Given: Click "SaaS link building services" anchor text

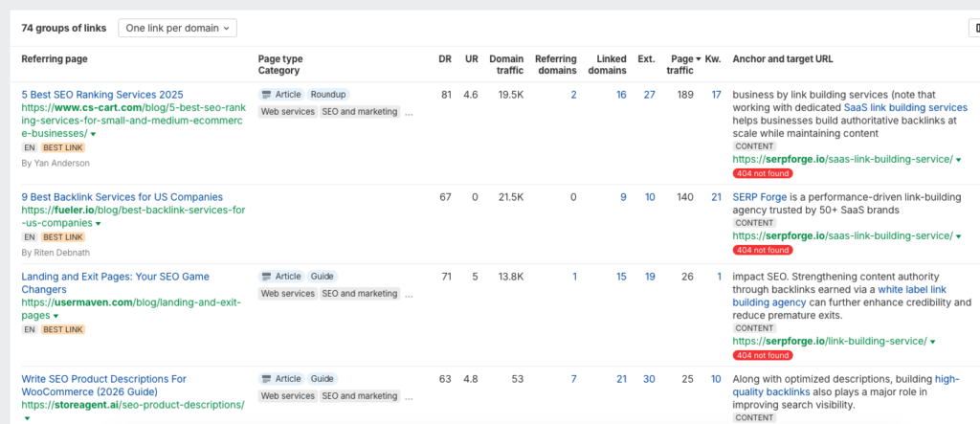Looking at the screenshot, I should (905, 107).
